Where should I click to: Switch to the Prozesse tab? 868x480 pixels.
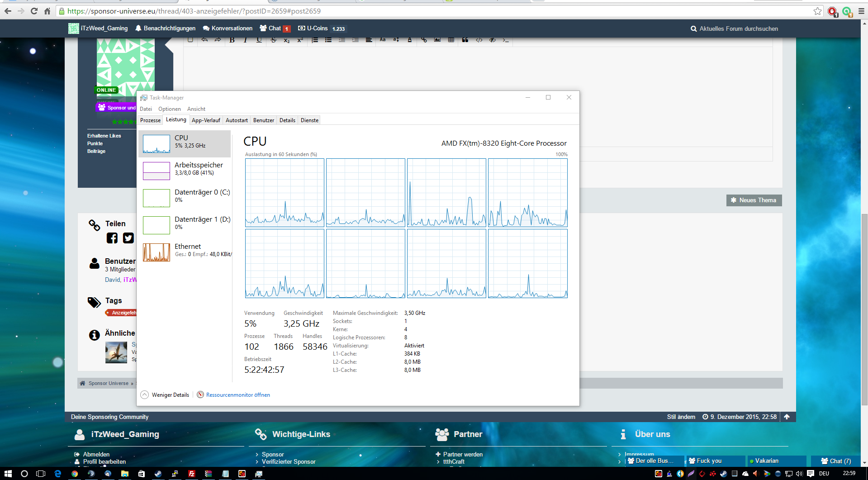click(x=150, y=120)
